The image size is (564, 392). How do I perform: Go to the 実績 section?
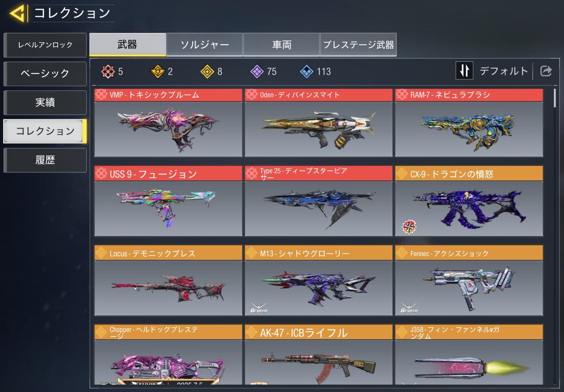coord(45,102)
